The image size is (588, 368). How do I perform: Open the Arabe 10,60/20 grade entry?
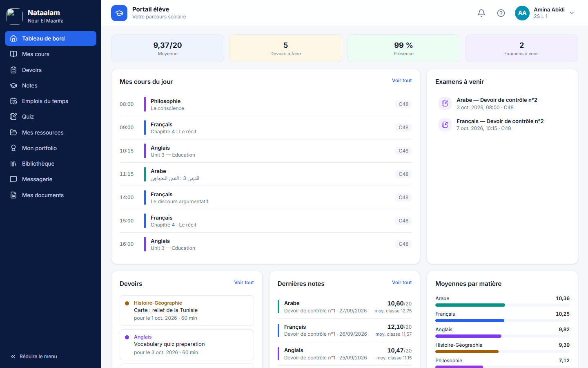pyautogui.click(x=345, y=307)
